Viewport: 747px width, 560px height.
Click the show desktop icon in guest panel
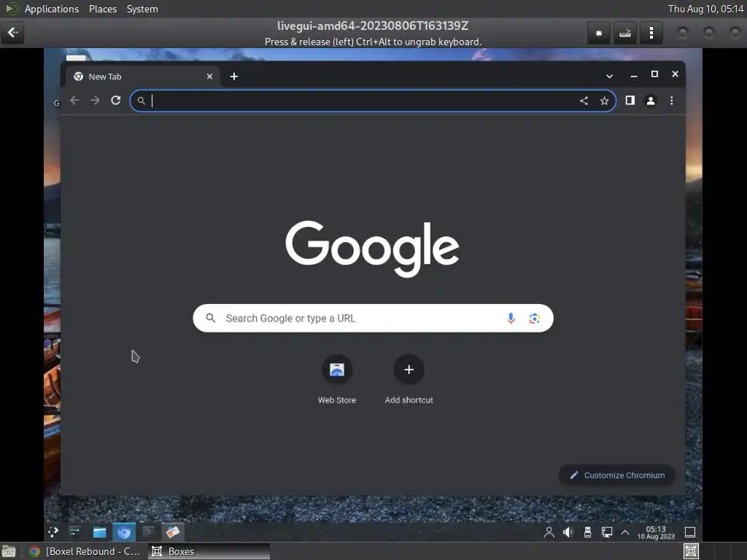point(690,532)
